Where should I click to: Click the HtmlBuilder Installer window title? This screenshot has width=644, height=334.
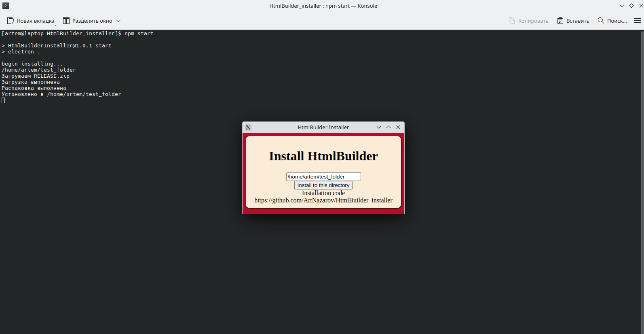[x=323, y=127]
